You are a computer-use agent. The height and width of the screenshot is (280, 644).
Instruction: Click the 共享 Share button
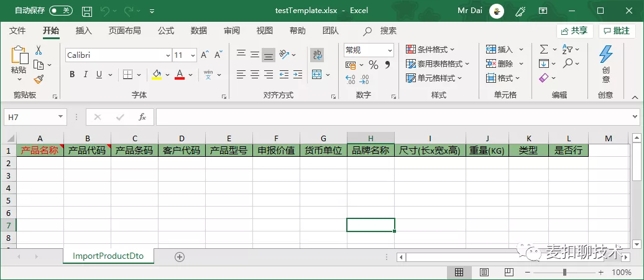(574, 31)
